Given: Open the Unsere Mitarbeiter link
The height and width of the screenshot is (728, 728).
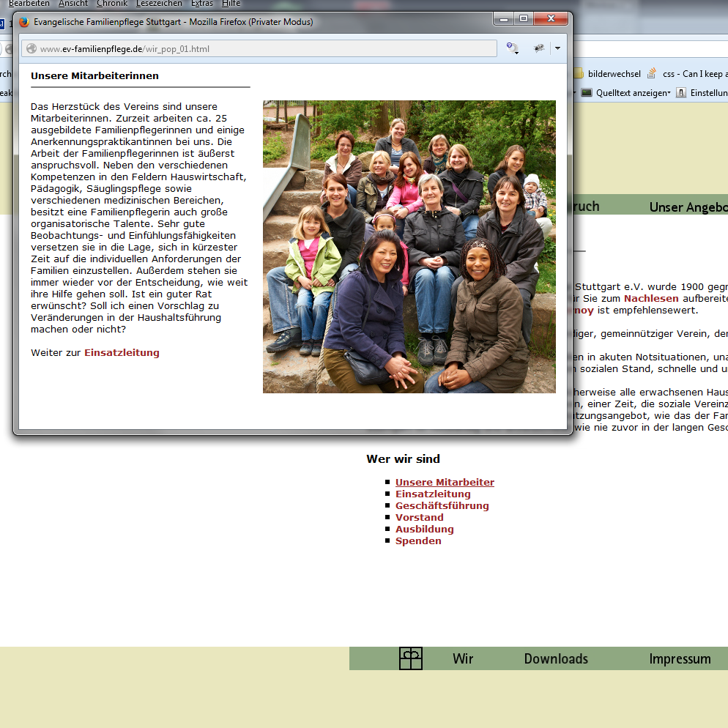Looking at the screenshot, I should point(445,482).
